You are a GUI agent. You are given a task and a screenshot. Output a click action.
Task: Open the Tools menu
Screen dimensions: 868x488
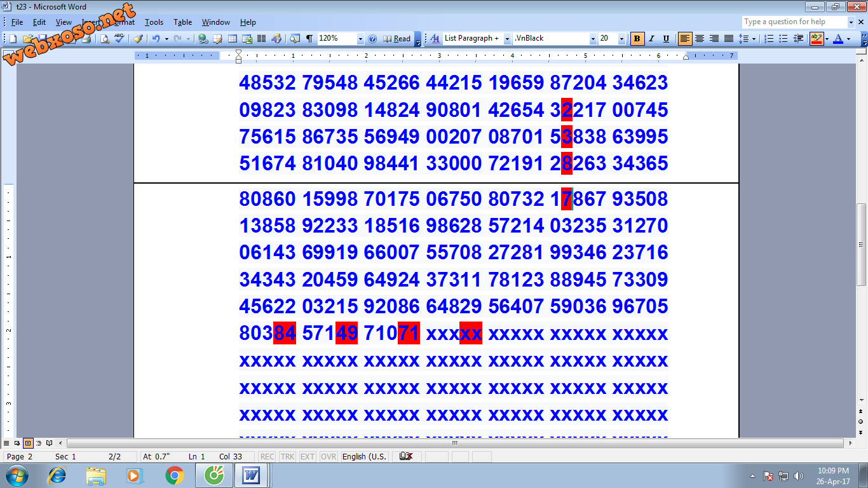[154, 22]
